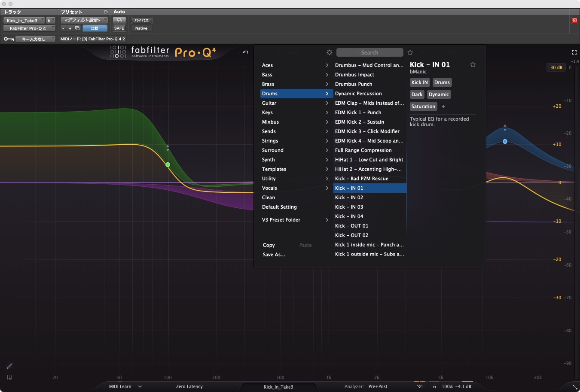Open the 30 dB display range selector

click(x=556, y=67)
